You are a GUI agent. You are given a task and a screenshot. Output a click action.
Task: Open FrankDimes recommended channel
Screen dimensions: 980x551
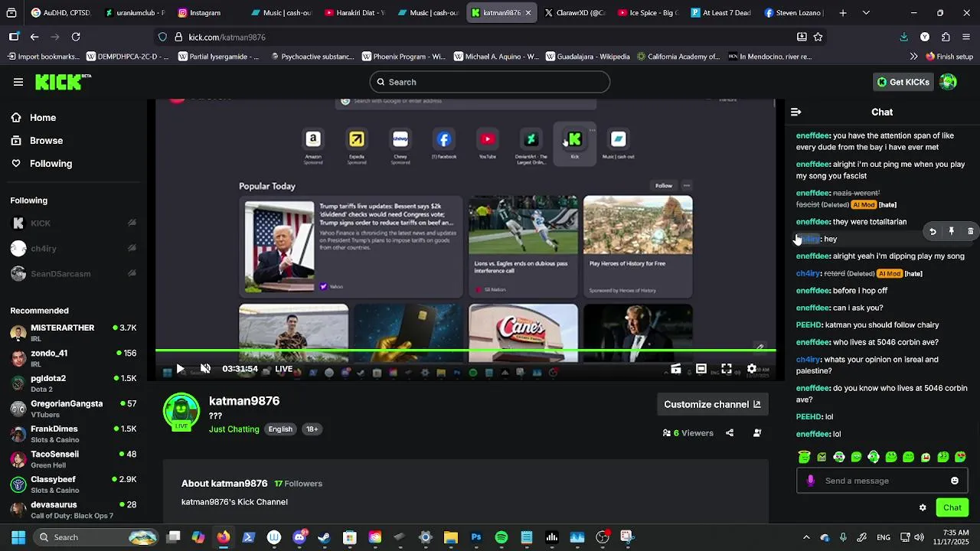click(73, 433)
